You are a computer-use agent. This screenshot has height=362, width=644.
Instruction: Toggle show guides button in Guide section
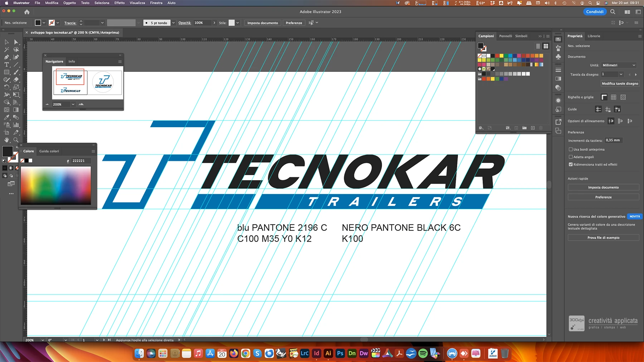pyautogui.click(x=598, y=109)
